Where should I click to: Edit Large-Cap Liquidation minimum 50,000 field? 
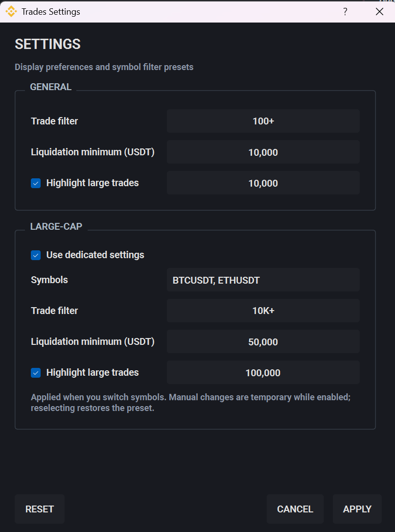coord(263,341)
